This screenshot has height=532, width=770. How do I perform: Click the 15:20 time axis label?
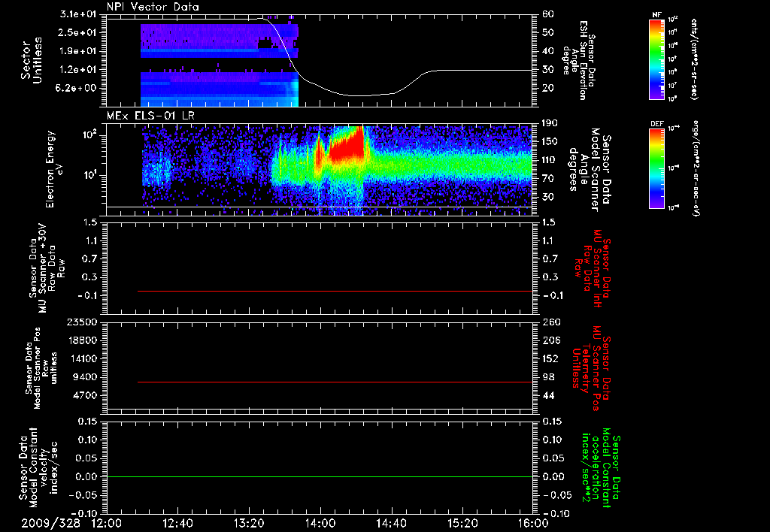(462, 523)
